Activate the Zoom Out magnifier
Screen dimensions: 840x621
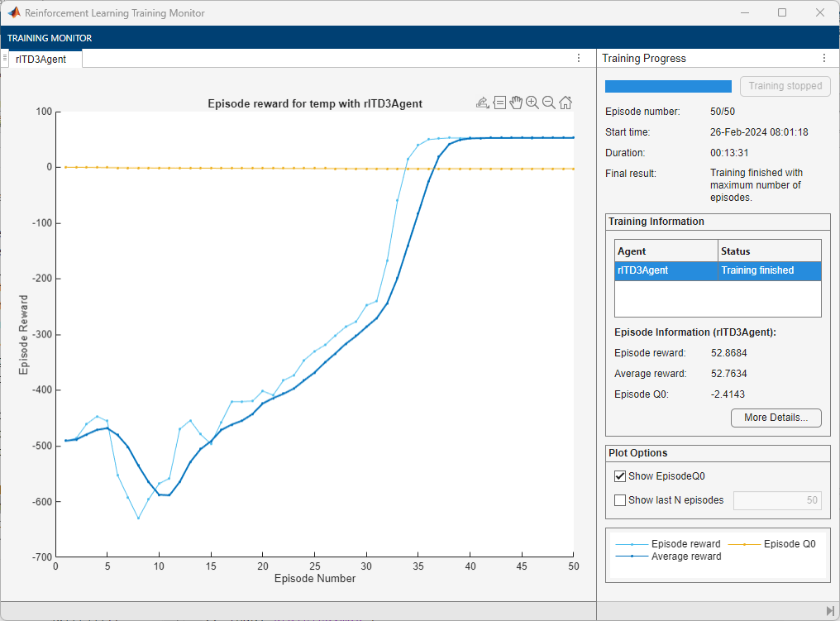coord(549,103)
